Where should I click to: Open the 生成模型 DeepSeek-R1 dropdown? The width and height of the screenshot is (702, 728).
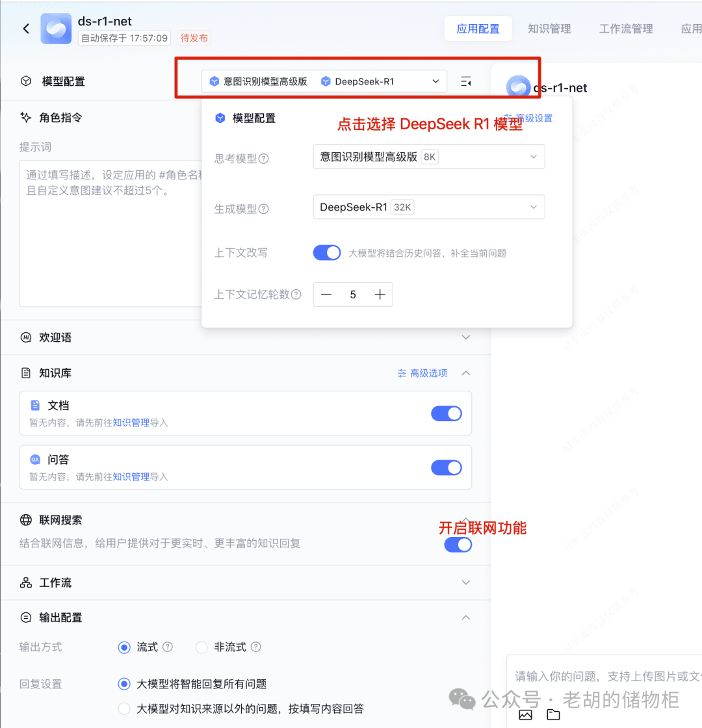click(429, 207)
